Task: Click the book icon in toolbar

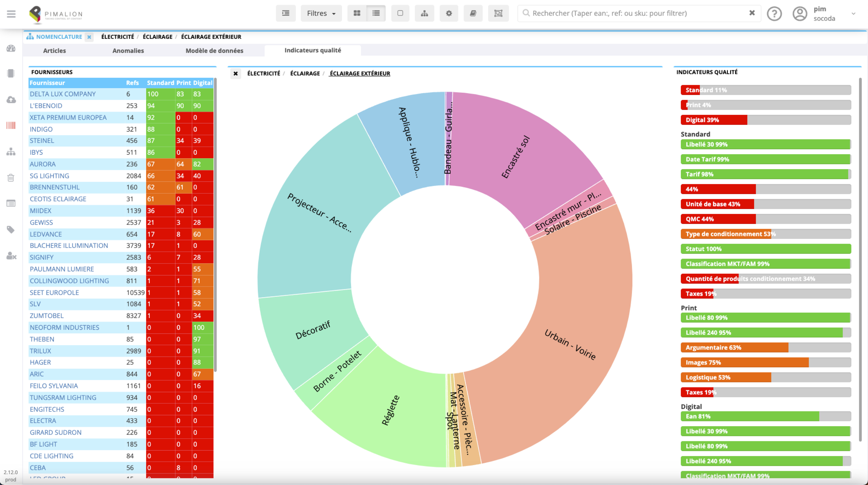Action: [473, 13]
